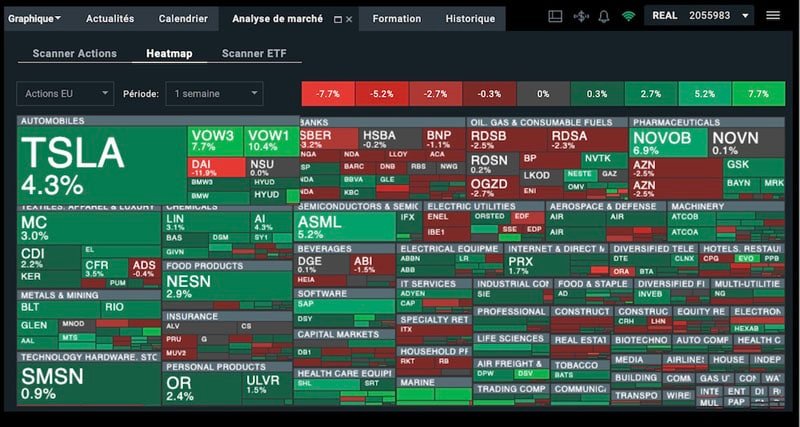Select the HSBA -0.2% tile
800x427 pixels.
(390, 138)
